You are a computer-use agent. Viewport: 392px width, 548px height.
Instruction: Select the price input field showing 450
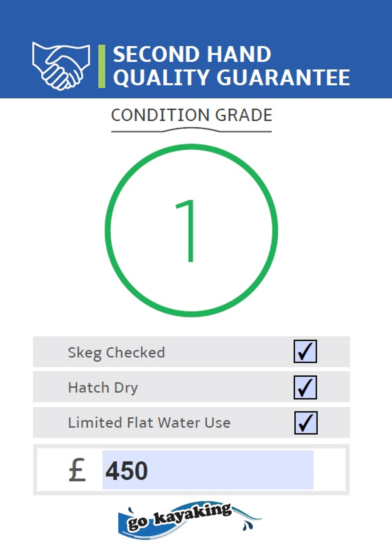coord(208,470)
